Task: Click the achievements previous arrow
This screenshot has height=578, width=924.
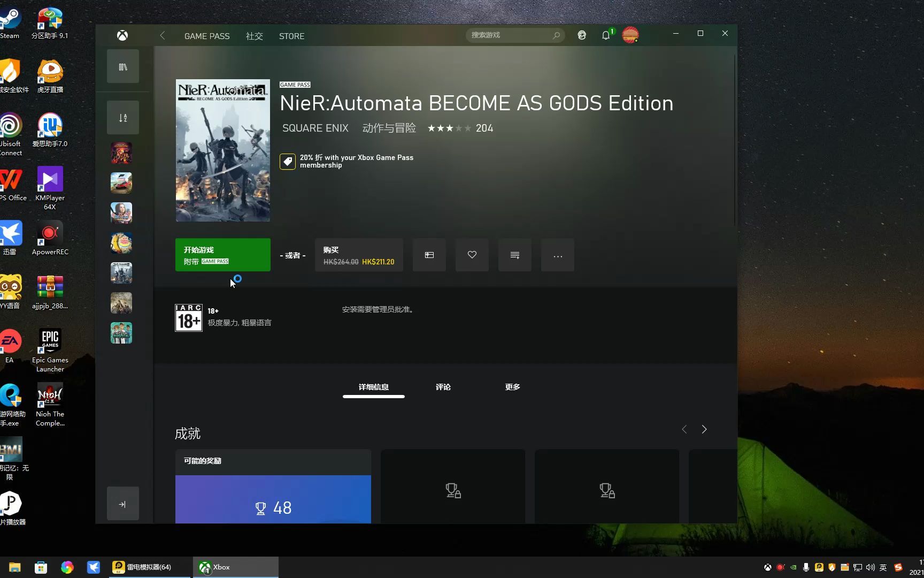Action: pyautogui.click(x=684, y=429)
